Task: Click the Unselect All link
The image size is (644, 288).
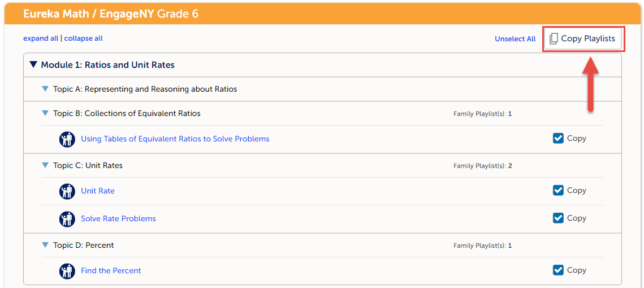Action: (515, 39)
